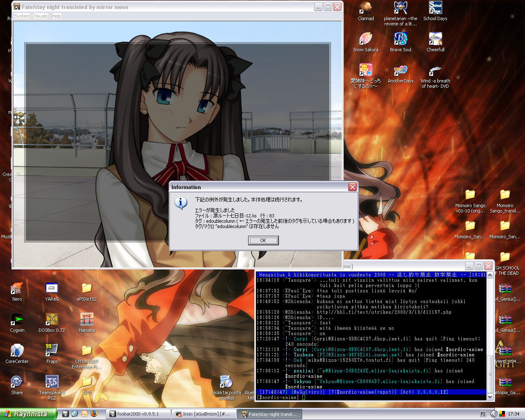Select the Momoiro Sango v01-10 folder
Viewport: 525px width, 420px height.
[470, 201]
